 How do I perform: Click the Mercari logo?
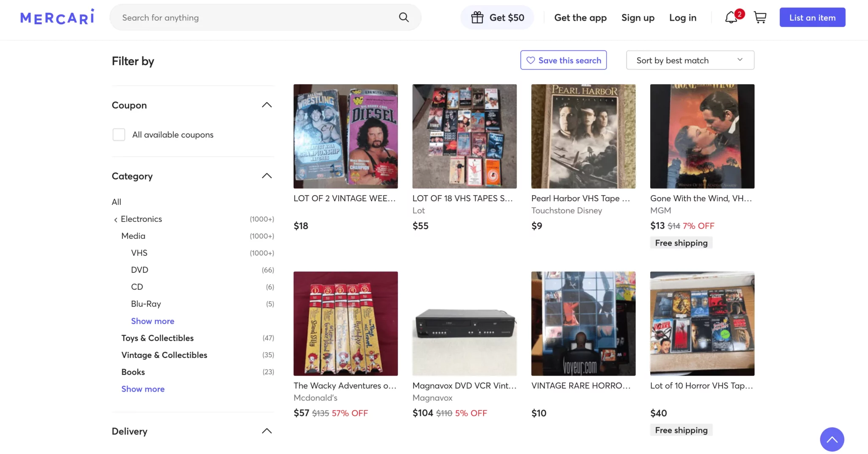[57, 17]
